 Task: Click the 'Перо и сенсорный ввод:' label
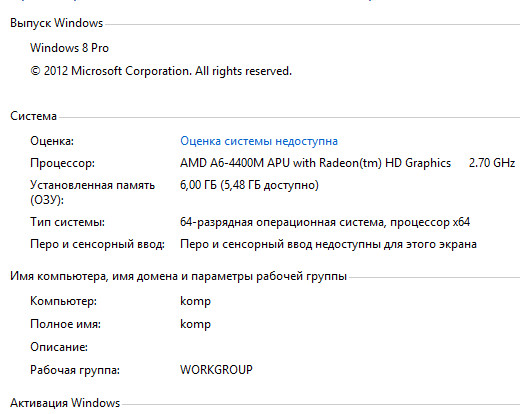(97, 244)
